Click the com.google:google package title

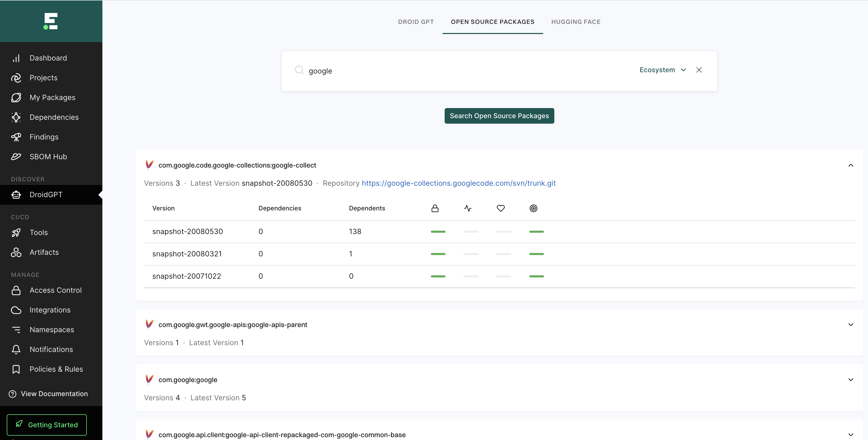188,380
